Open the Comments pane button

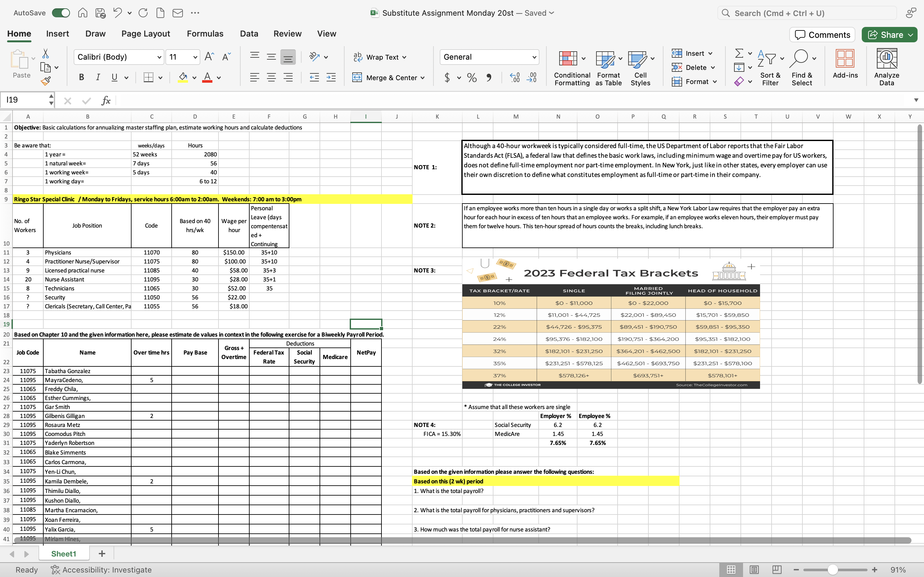point(822,35)
